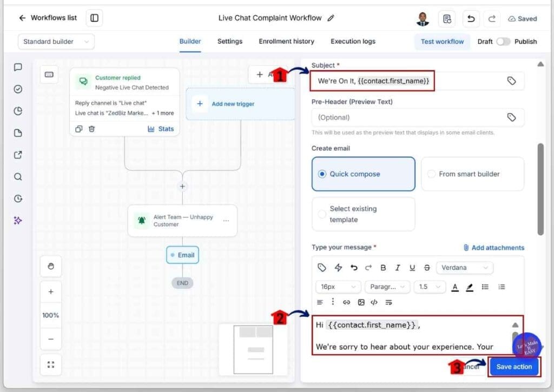Open workflow notes icon in header
This screenshot has width=554, height=392.
(446, 19)
